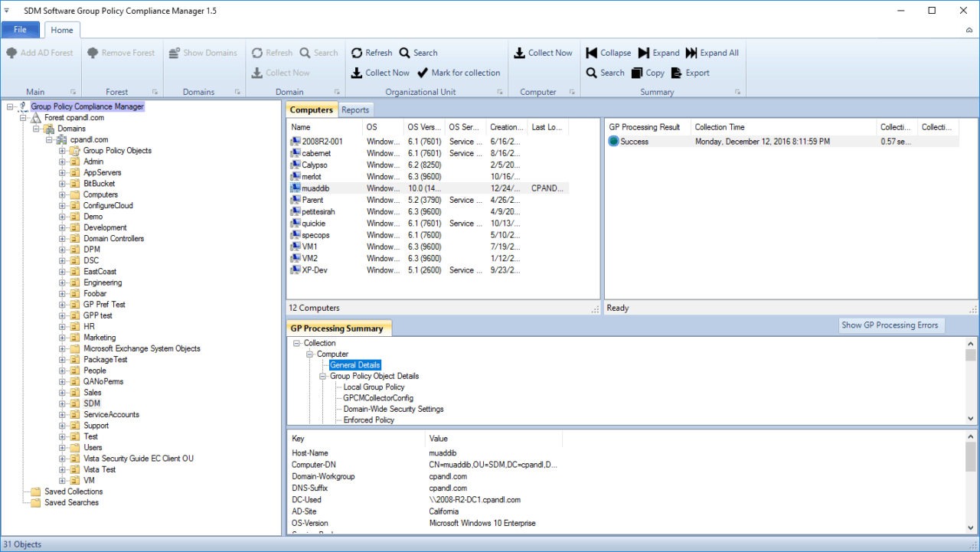980x552 pixels.
Task: Click Mark for collection checkmark icon
Action: (423, 73)
